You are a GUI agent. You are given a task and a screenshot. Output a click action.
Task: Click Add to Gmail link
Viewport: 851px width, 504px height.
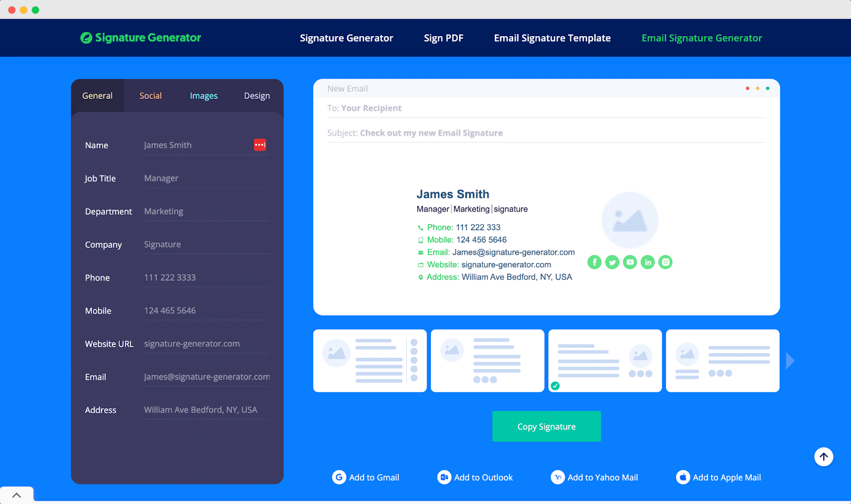(x=365, y=477)
